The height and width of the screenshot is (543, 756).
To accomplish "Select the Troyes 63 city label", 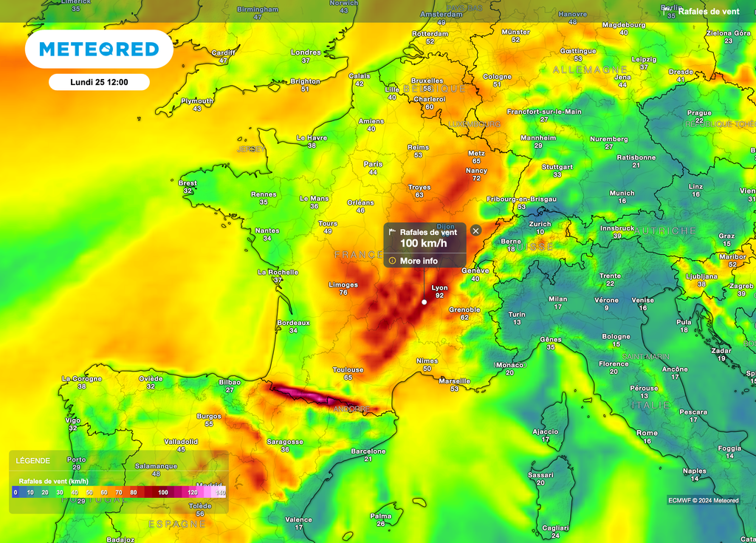I will point(419,191).
